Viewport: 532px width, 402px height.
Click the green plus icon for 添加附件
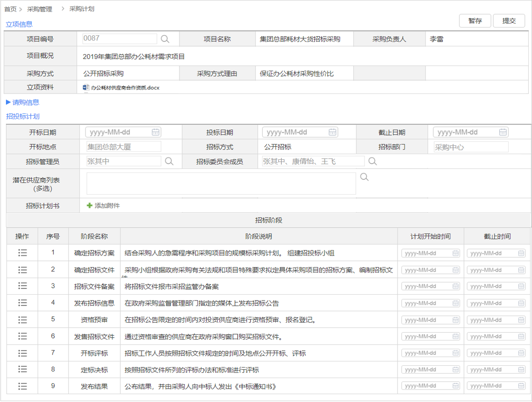90,206
